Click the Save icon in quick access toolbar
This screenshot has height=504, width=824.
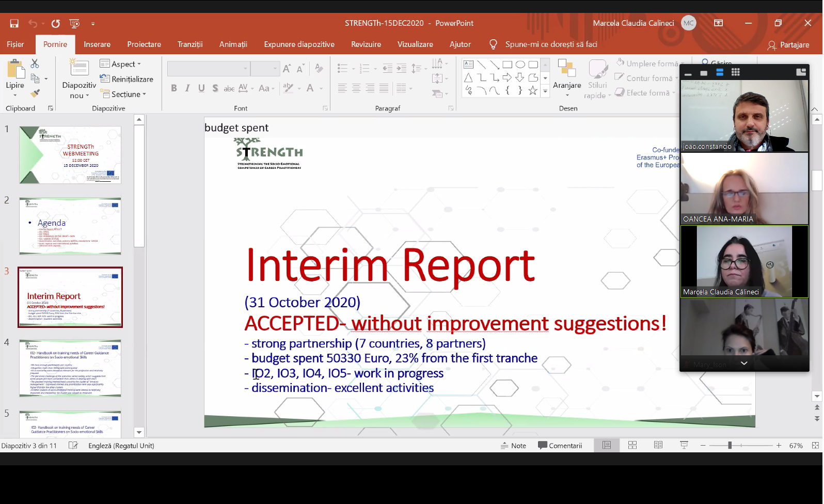pyautogui.click(x=14, y=23)
